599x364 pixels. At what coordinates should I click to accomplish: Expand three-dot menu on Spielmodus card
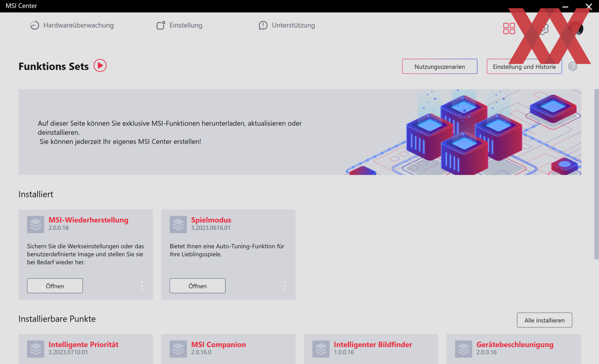(x=285, y=286)
